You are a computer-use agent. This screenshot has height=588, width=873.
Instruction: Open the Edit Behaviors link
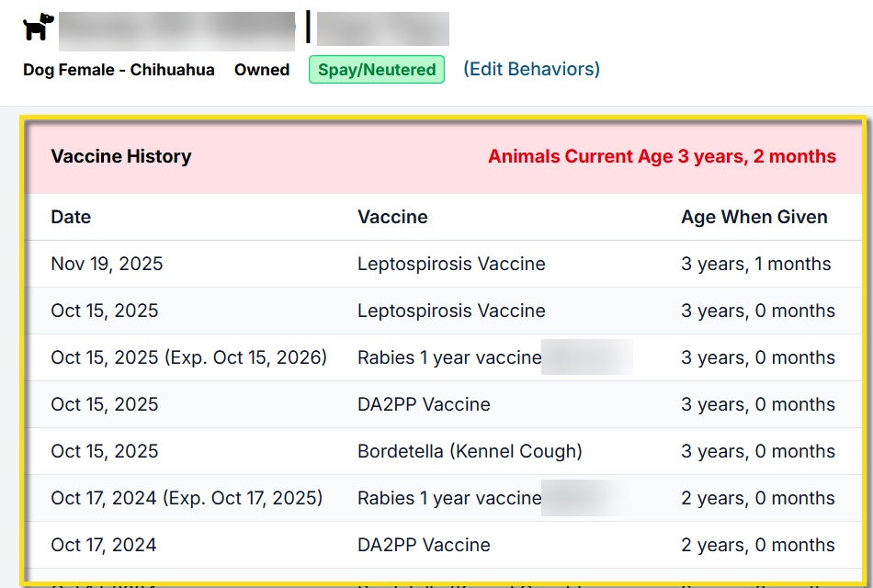tap(531, 69)
